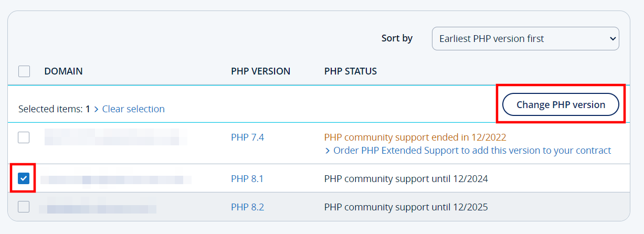Open the PHP 8.2 version link
This screenshot has height=234, width=644.
(247, 207)
